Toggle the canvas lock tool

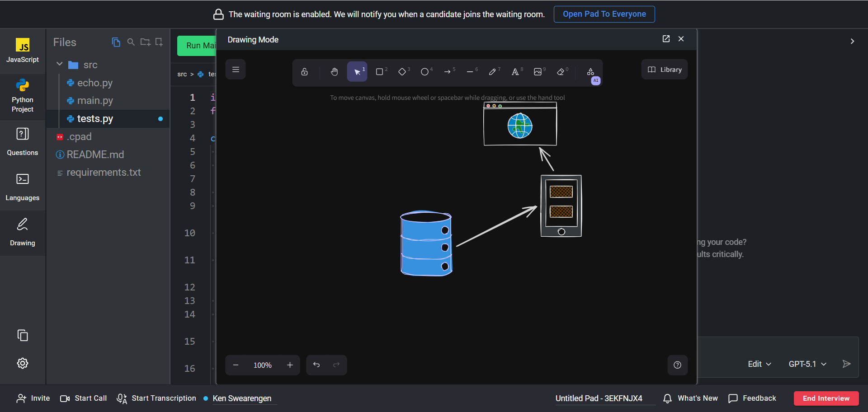(x=305, y=72)
